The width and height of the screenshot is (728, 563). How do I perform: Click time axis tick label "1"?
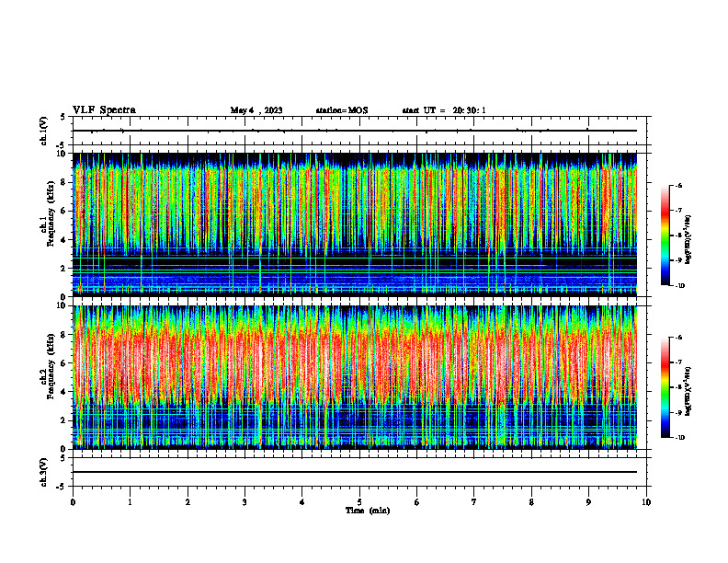pyautogui.click(x=130, y=502)
